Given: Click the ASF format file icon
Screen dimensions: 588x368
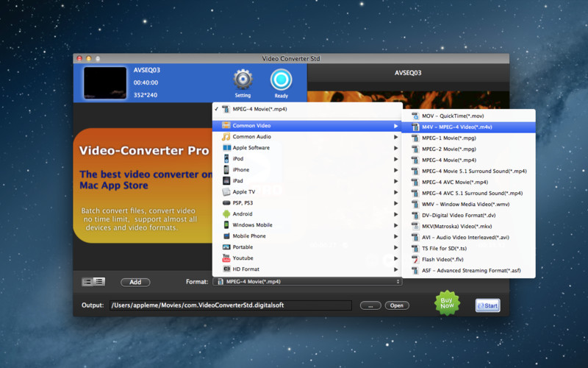Looking at the screenshot, I should (x=415, y=270).
